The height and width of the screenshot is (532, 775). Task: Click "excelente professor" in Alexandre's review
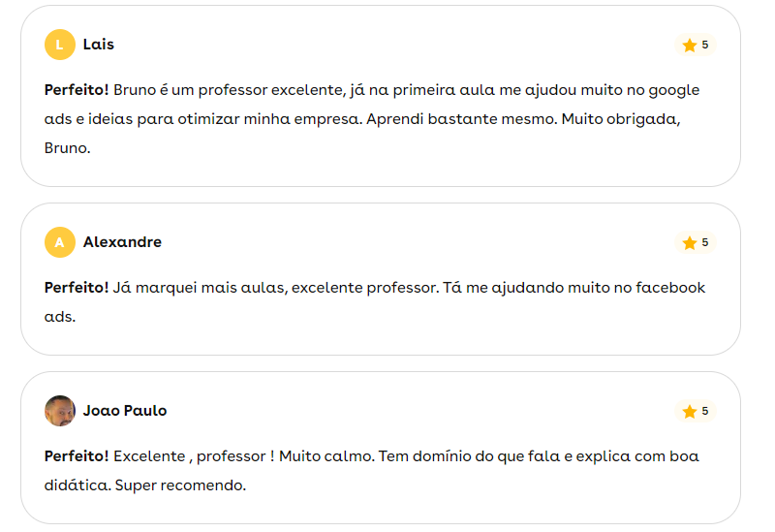click(x=364, y=288)
